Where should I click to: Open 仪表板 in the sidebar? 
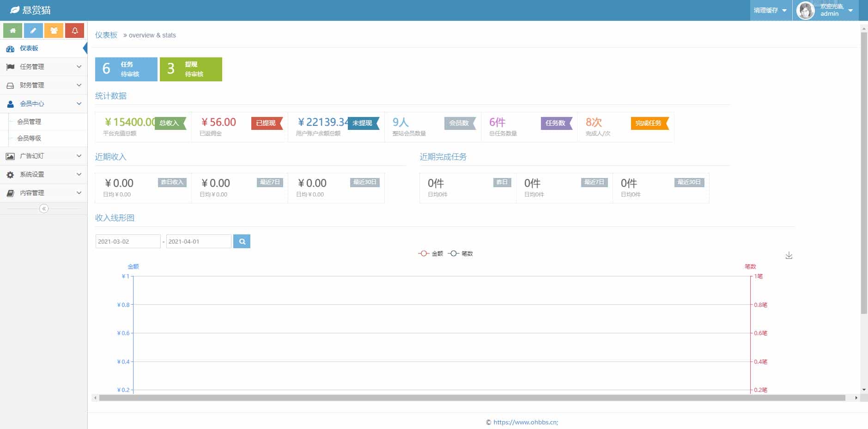(43, 49)
